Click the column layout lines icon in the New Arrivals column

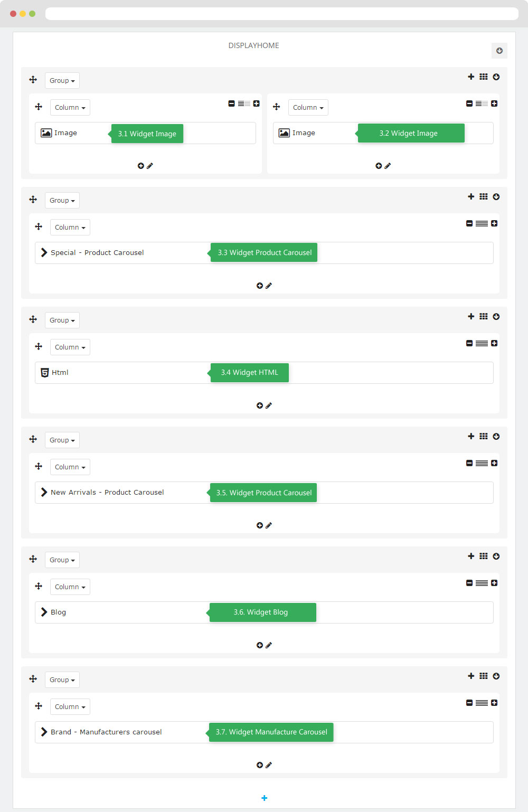[x=482, y=463]
